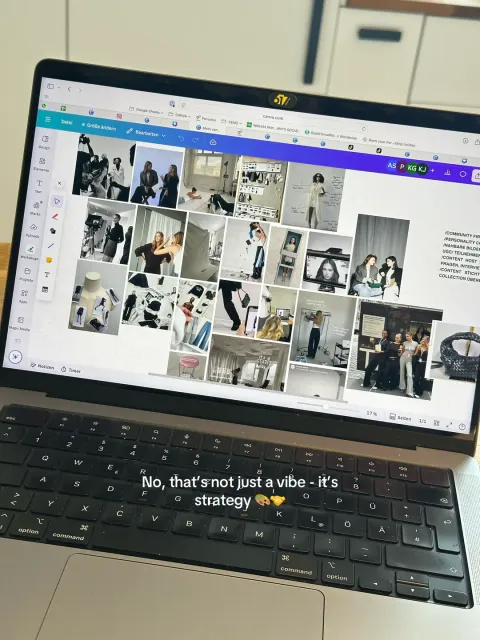
Task: Open the Projekte panel
Action: tap(27, 274)
